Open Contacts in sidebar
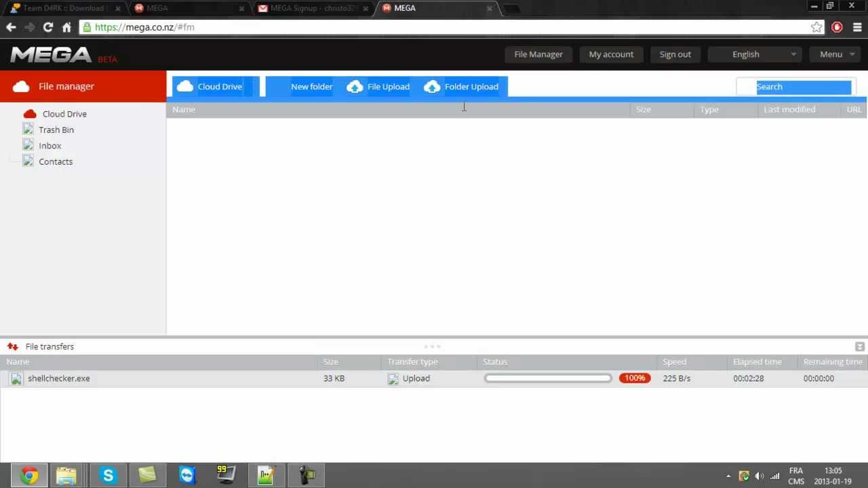The height and width of the screenshot is (488, 868). 56,161
